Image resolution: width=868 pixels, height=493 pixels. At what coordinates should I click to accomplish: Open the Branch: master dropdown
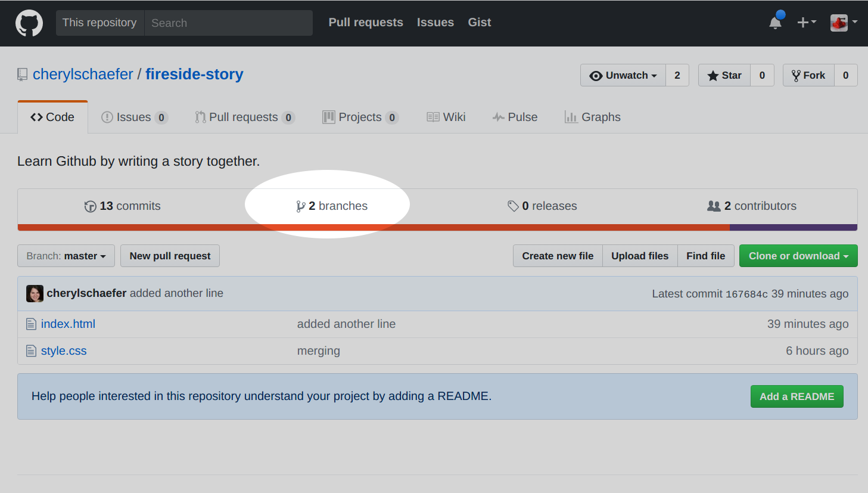[x=66, y=256]
